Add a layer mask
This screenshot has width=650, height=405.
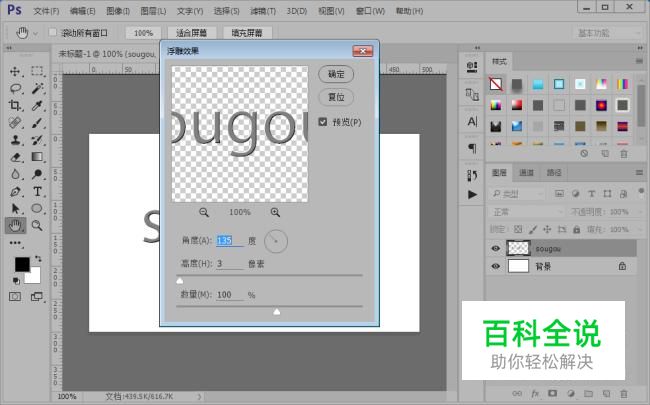pyautogui.click(x=553, y=393)
